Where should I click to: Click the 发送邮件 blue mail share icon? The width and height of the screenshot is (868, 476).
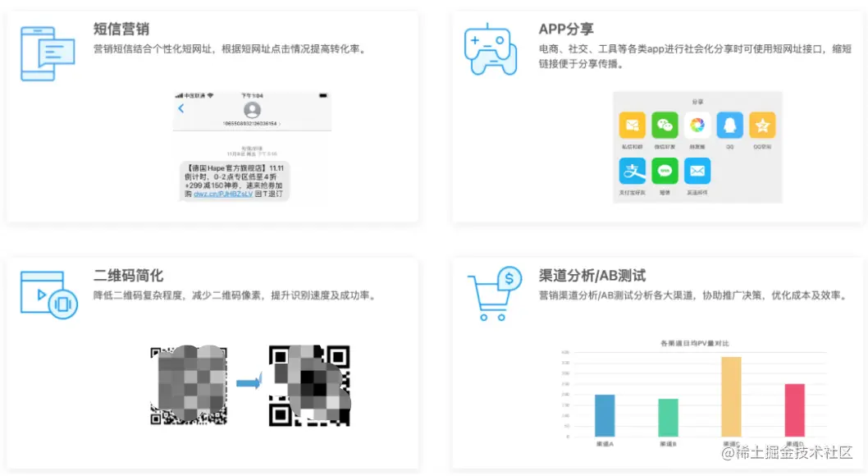pyautogui.click(x=697, y=171)
